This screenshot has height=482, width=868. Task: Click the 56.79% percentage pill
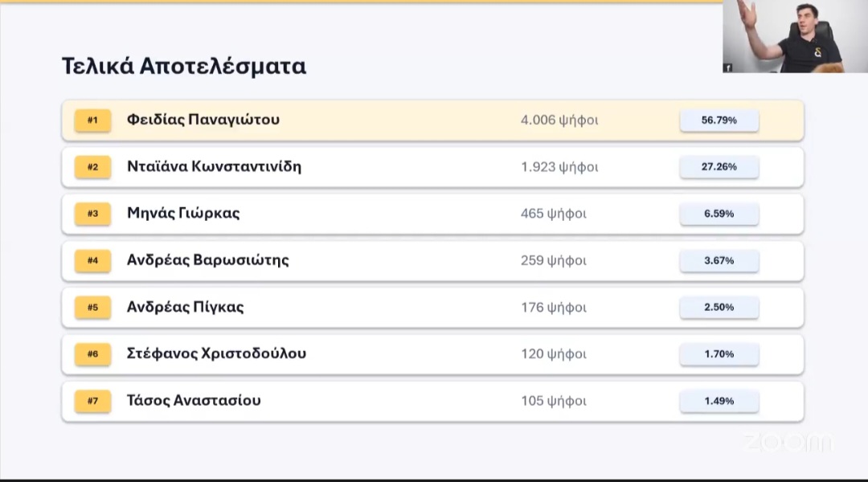point(719,120)
